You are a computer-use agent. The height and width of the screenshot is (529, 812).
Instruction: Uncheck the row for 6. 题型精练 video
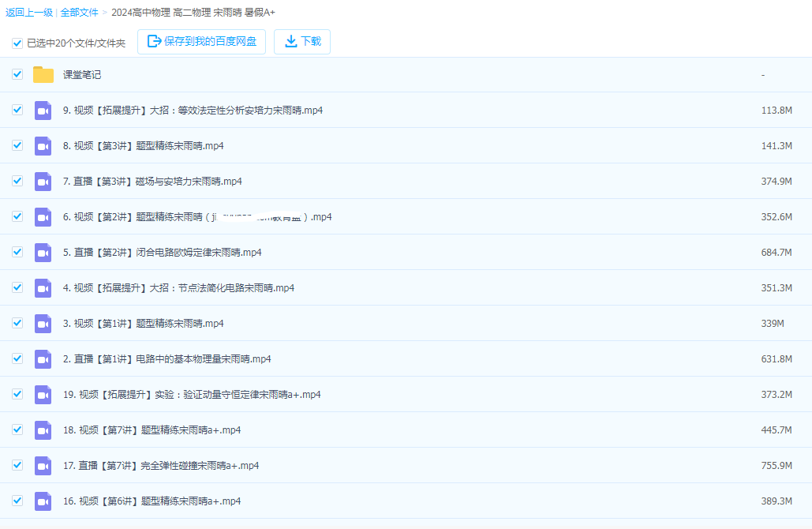(x=17, y=217)
